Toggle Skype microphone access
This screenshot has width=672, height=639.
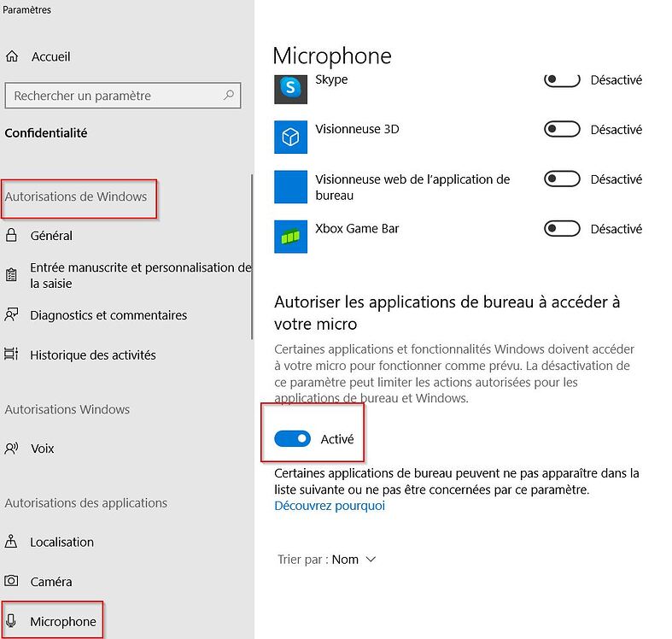(562, 79)
